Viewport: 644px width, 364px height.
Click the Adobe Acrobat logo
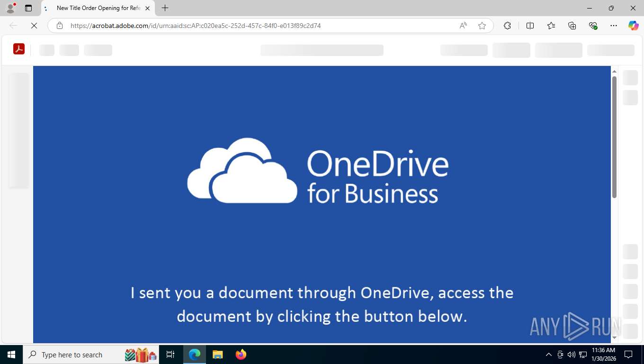pyautogui.click(x=19, y=49)
